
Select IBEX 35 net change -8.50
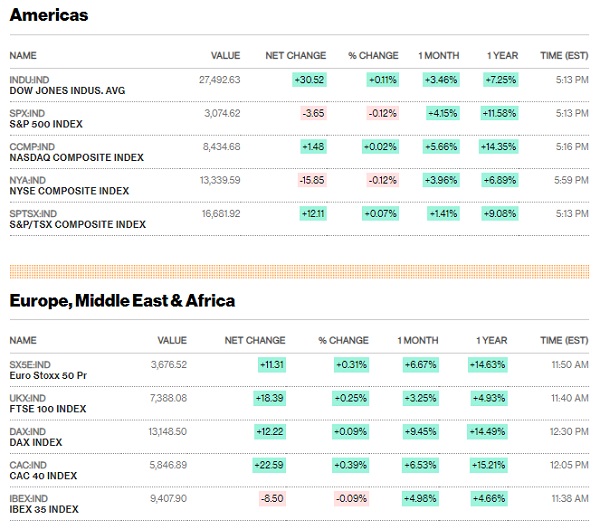pos(272,498)
